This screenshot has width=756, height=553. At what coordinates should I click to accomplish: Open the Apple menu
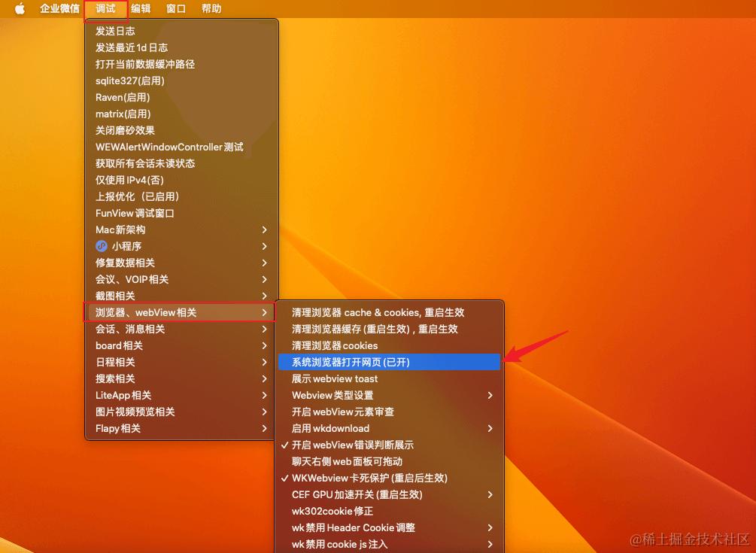point(20,9)
